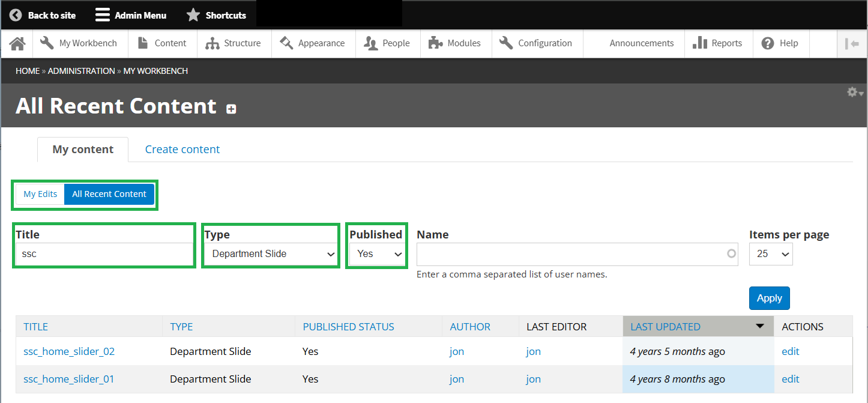Select 'Department Slide' in the ssc_home_slider_01 row

(210, 379)
